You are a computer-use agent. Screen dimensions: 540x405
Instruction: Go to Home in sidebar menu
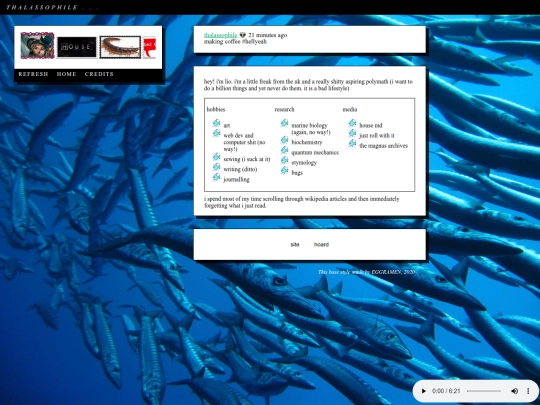[x=66, y=74]
